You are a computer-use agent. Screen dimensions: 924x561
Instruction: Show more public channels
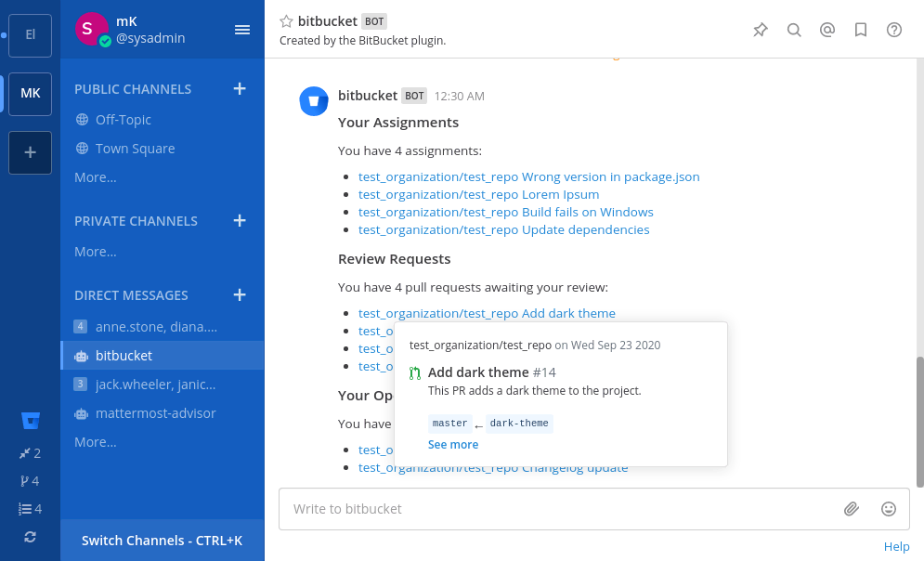tap(96, 177)
